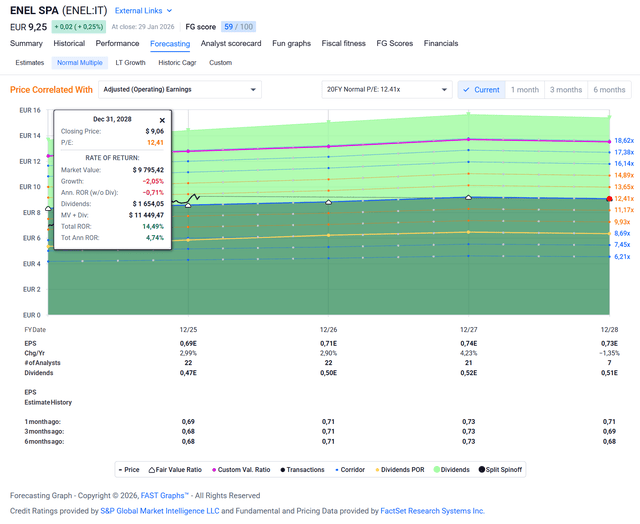Screen dimensions: 640x524
Task: Select the Current period toggle
Action: 481,90
